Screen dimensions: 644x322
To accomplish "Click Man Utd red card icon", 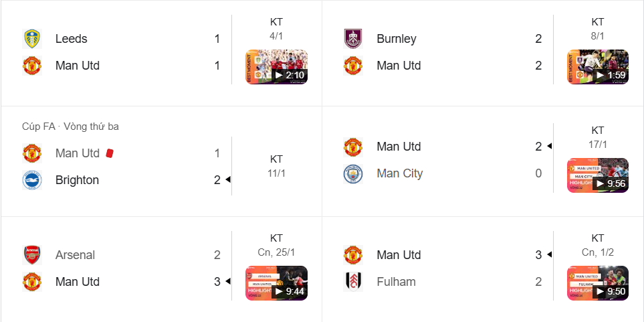I will pos(110,153).
